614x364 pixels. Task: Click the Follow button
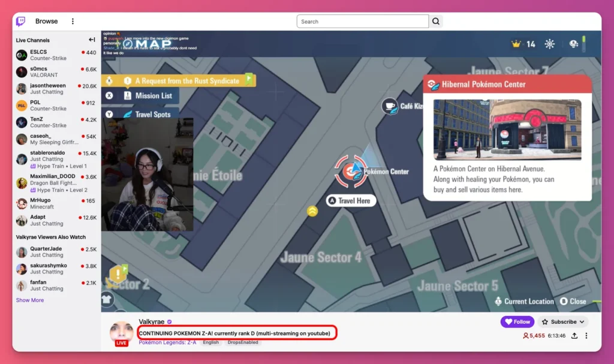(x=517, y=322)
